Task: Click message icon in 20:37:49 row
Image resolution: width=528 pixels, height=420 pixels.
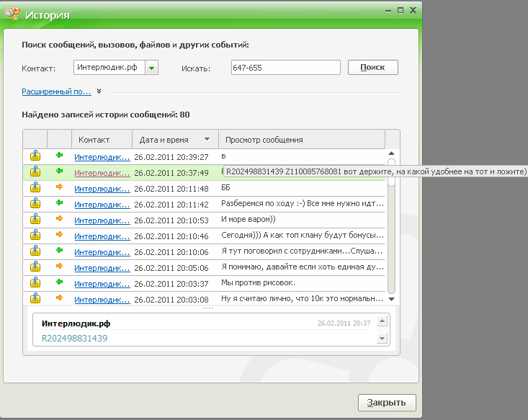Action: point(35,171)
